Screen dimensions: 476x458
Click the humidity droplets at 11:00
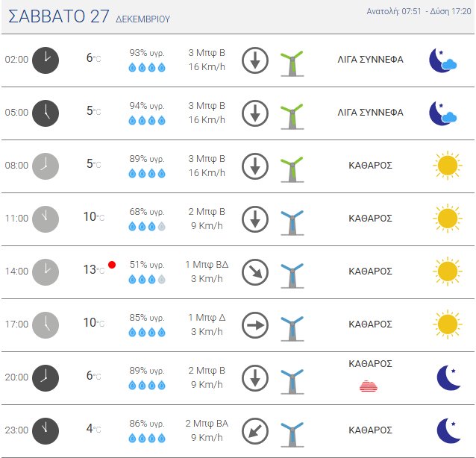click(147, 226)
